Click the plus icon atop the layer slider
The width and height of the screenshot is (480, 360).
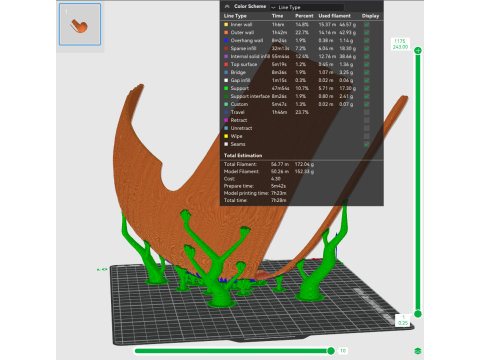[x=418, y=51]
